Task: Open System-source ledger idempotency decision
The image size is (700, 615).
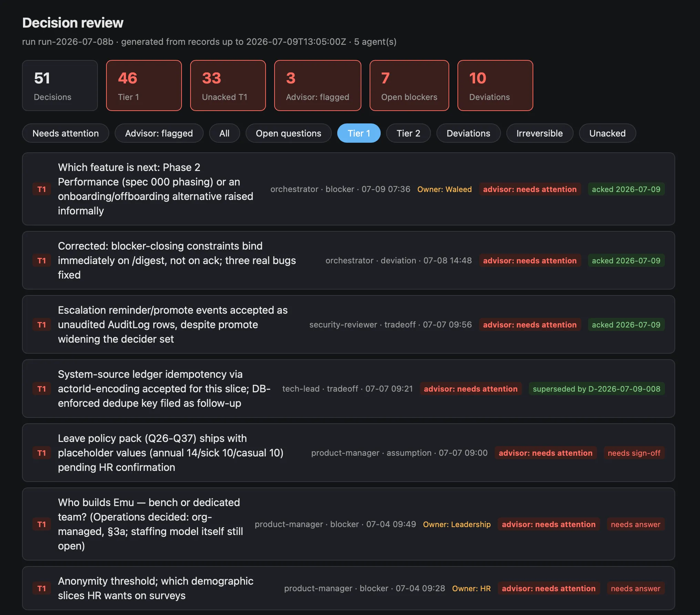Action: (348, 389)
